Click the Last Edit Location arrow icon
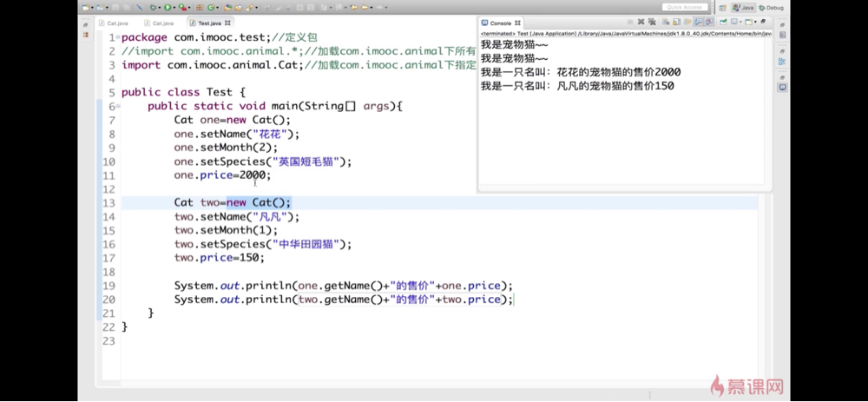868x402 pixels. click(354, 8)
